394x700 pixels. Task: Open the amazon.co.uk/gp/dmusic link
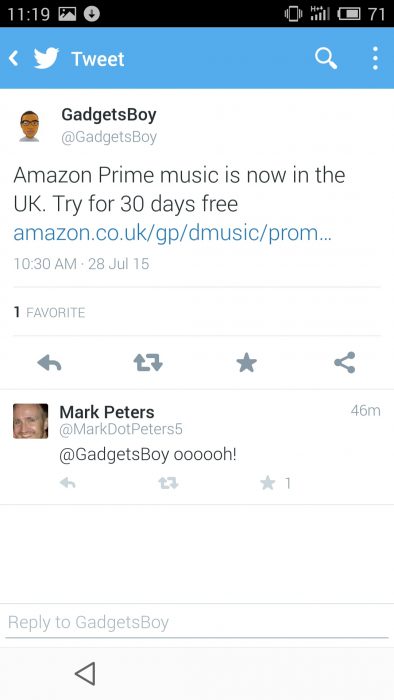click(x=172, y=233)
